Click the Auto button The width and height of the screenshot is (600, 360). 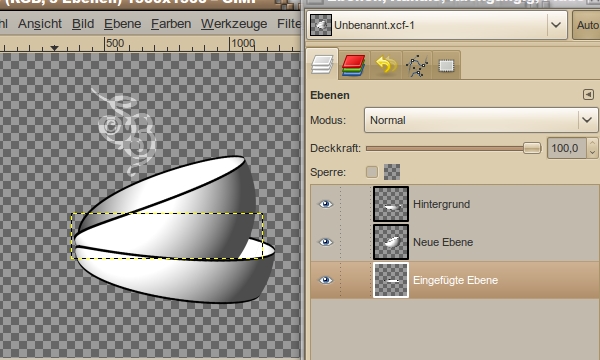pos(587,25)
